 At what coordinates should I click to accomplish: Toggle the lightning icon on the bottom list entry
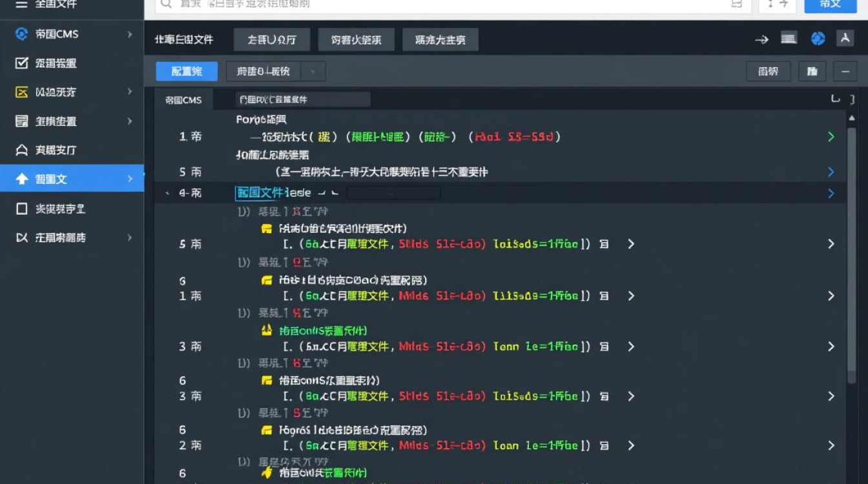point(266,472)
